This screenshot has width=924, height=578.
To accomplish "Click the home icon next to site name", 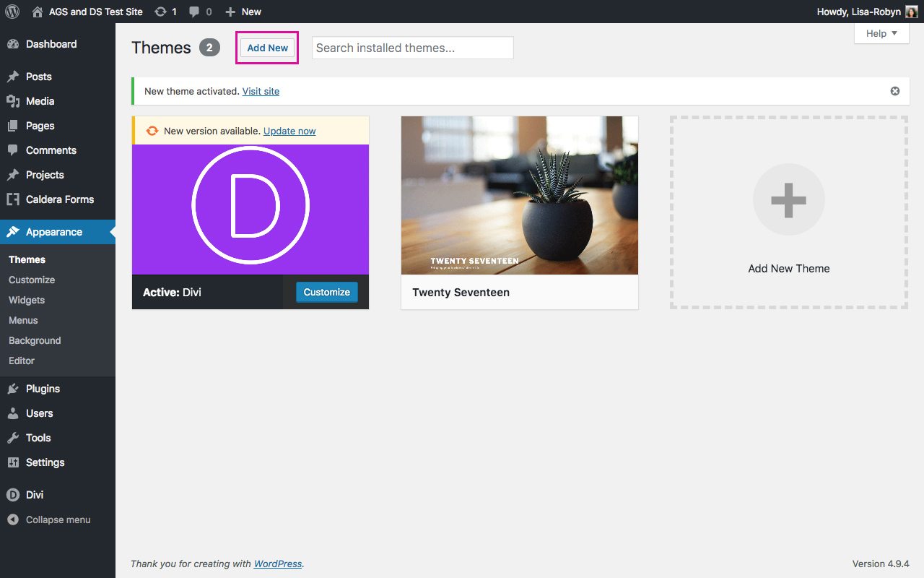I will 38,12.
